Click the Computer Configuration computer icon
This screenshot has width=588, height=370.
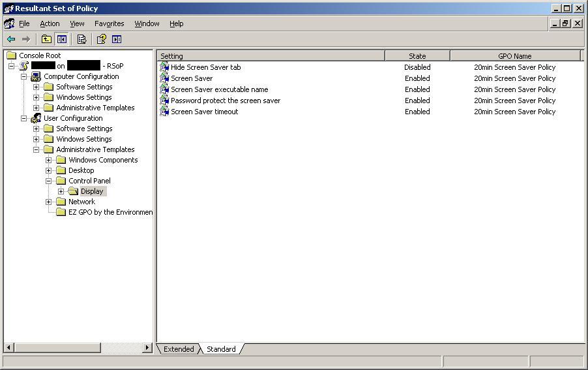tap(36, 76)
